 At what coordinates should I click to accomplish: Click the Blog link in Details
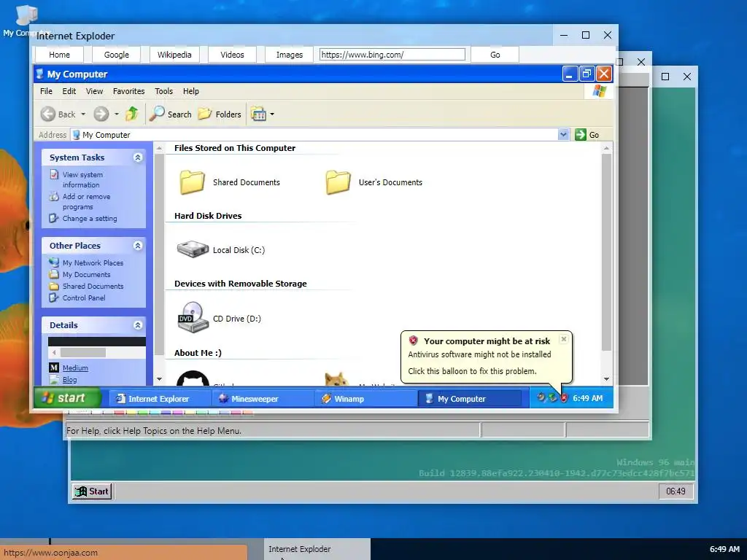(69, 379)
